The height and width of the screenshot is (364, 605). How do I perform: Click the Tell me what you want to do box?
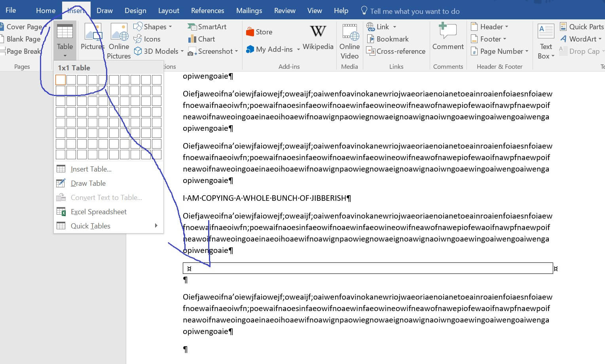pos(410,11)
